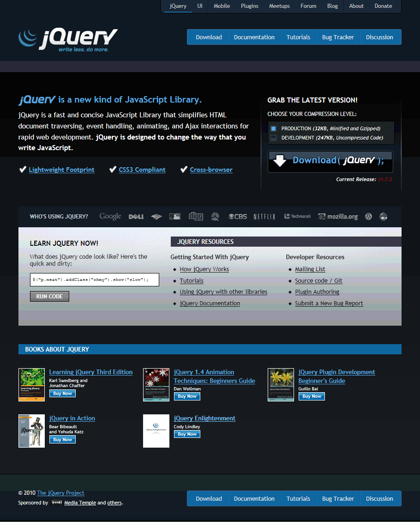Click Buy Now for jQuery Enlightenment

pyautogui.click(x=187, y=434)
